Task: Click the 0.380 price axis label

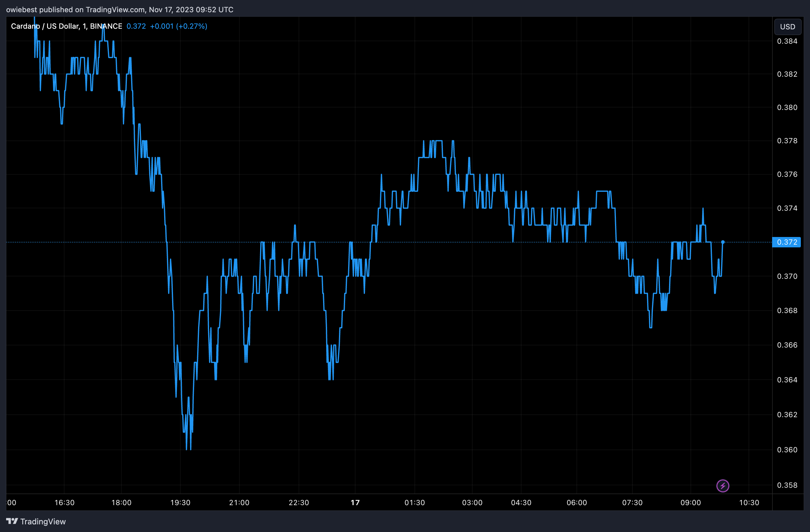Action: click(x=787, y=107)
